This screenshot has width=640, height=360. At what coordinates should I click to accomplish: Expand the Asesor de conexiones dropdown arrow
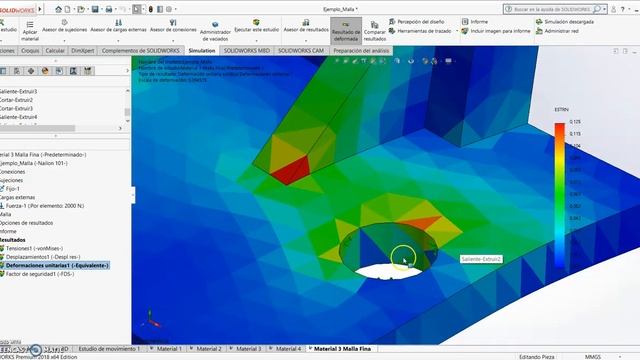pyautogui.click(x=173, y=40)
